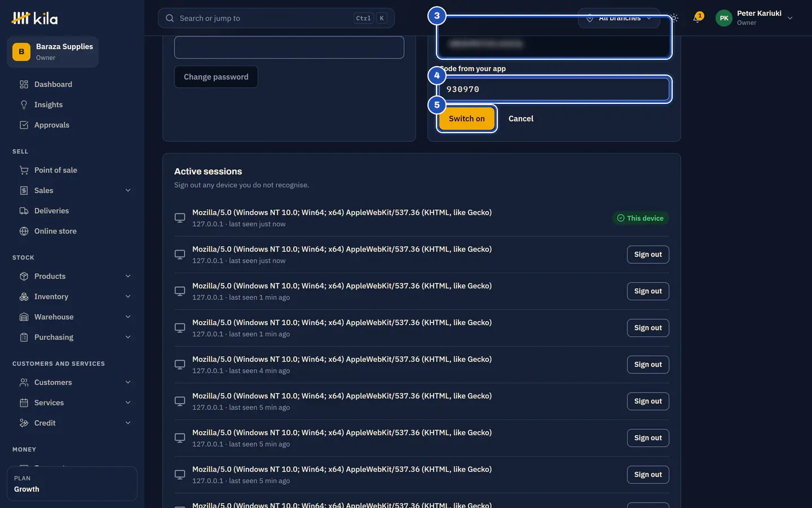Sign out the other session last seen just now
This screenshot has height=508, width=812.
[x=648, y=255]
